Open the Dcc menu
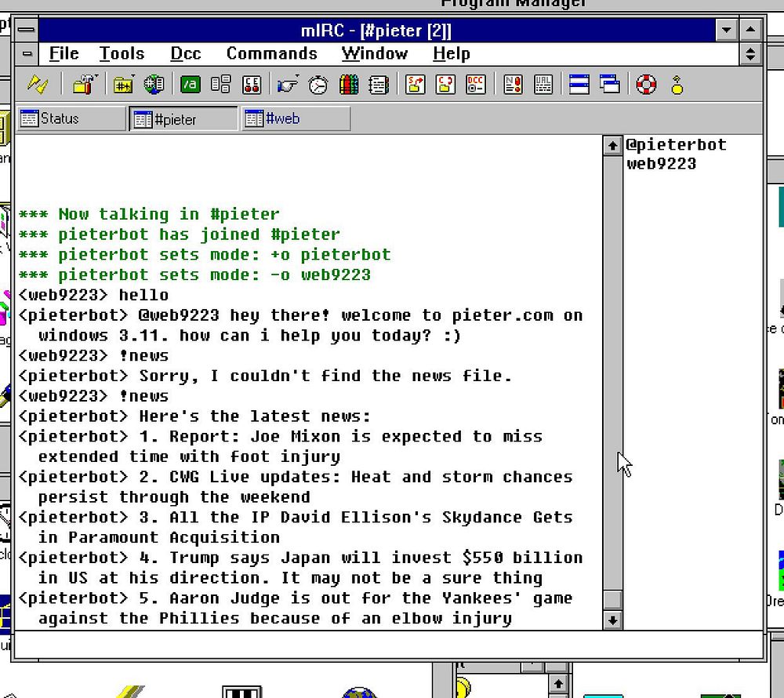 pyautogui.click(x=186, y=53)
